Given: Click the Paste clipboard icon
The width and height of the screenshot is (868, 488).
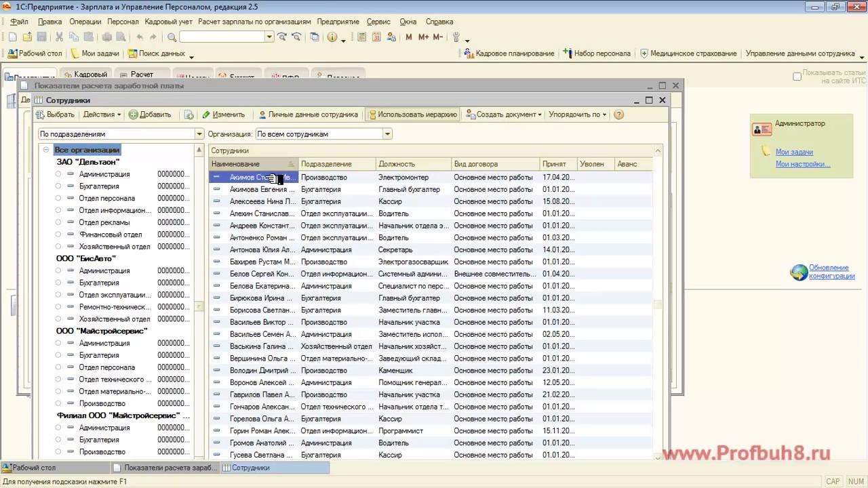Looking at the screenshot, I should [87, 37].
